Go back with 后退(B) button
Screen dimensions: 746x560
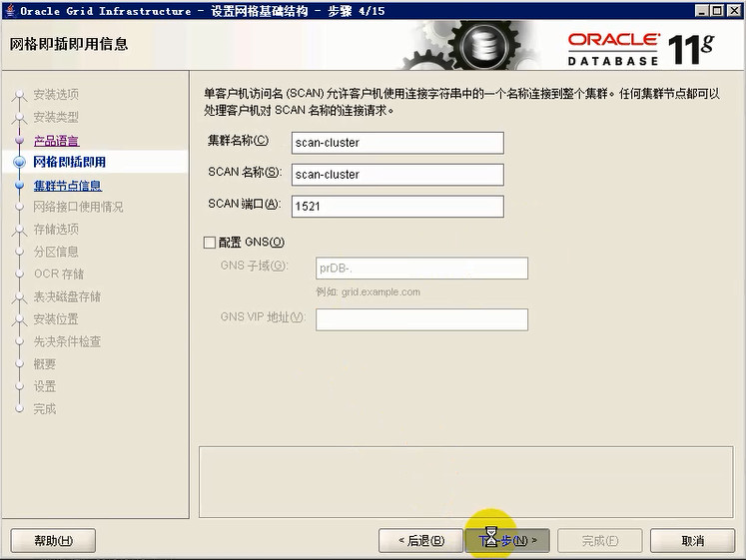[421, 540]
